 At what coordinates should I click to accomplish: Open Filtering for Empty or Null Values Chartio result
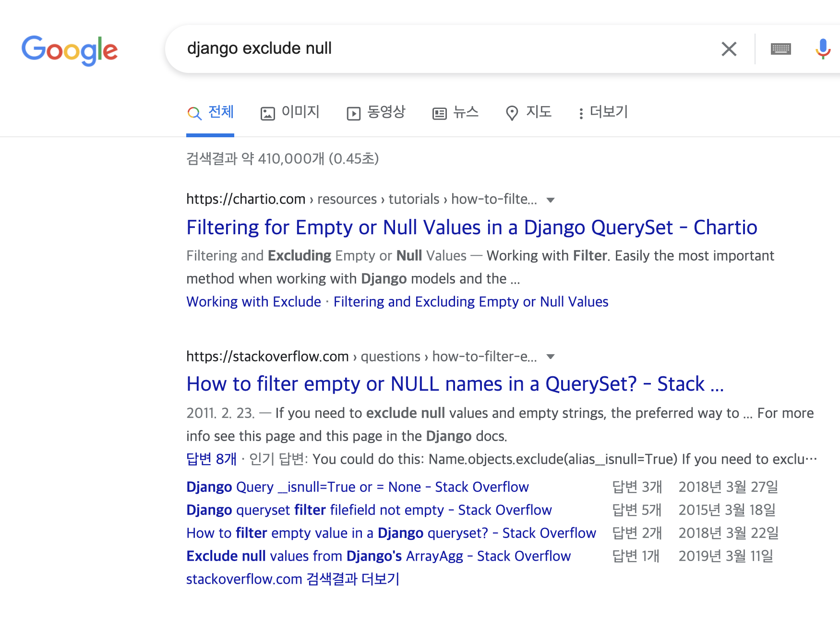(x=472, y=227)
